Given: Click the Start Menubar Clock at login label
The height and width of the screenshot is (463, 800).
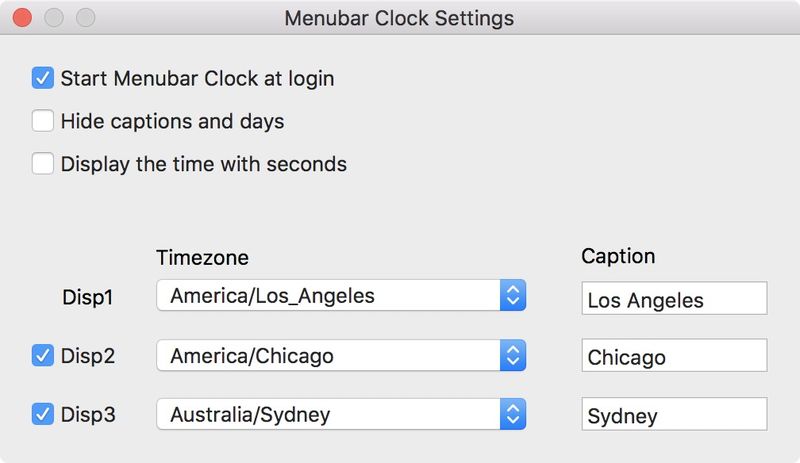Looking at the screenshot, I should [197, 79].
